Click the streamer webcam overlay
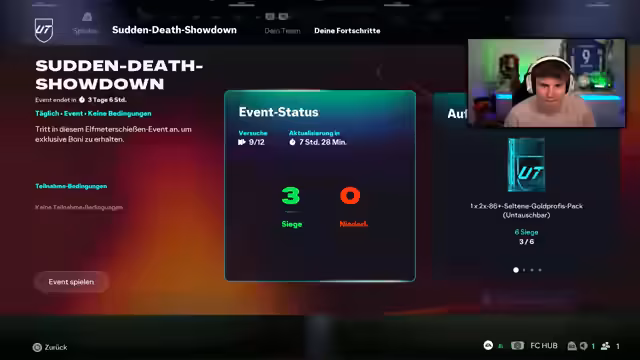This screenshot has height=360, width=640. click(x=547, y=83)
